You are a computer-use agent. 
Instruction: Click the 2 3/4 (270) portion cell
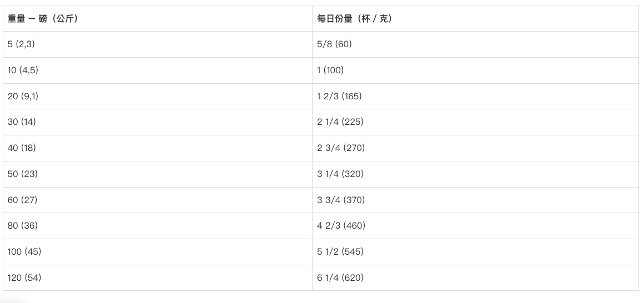pyautogui.click(x=341, y=148)
